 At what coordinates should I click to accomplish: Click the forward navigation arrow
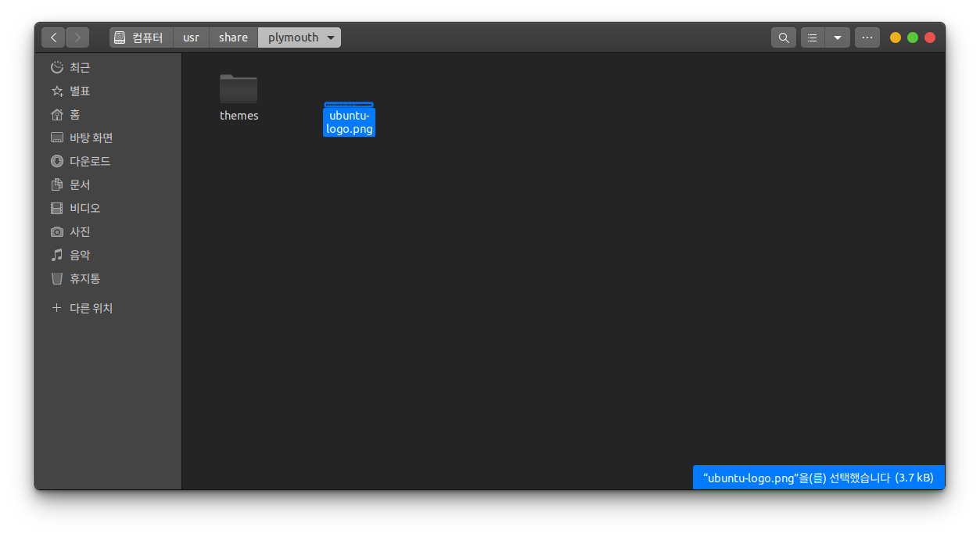(x=77, y=38)
